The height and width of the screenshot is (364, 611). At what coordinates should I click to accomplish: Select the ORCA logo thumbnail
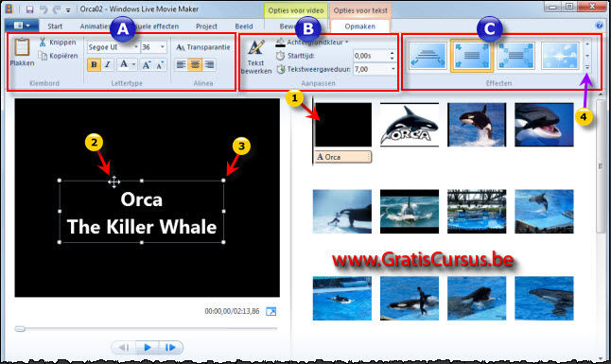pos(410,125)
